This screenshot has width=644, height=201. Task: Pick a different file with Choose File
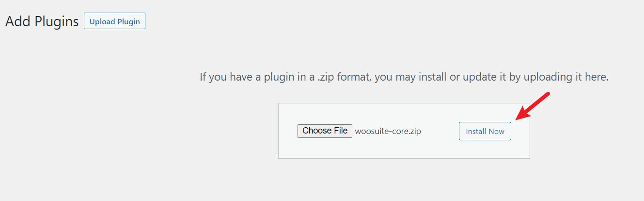(x=325, y=131)
